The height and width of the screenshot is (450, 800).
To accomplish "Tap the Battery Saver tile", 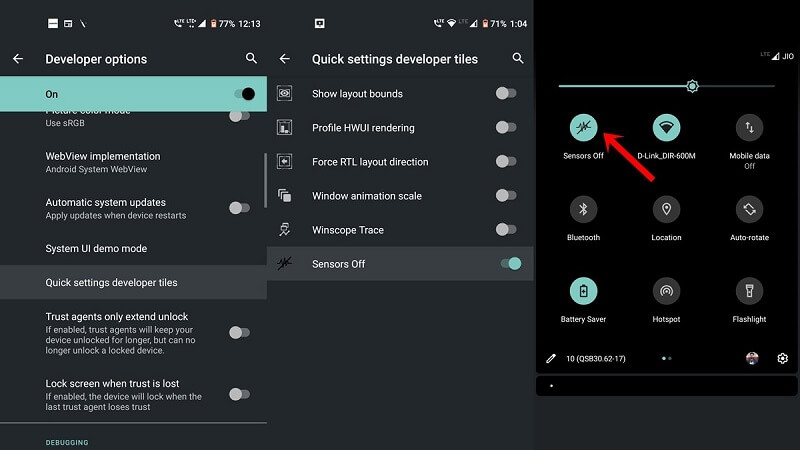I will pyautogui.click(x=584, y=291).
